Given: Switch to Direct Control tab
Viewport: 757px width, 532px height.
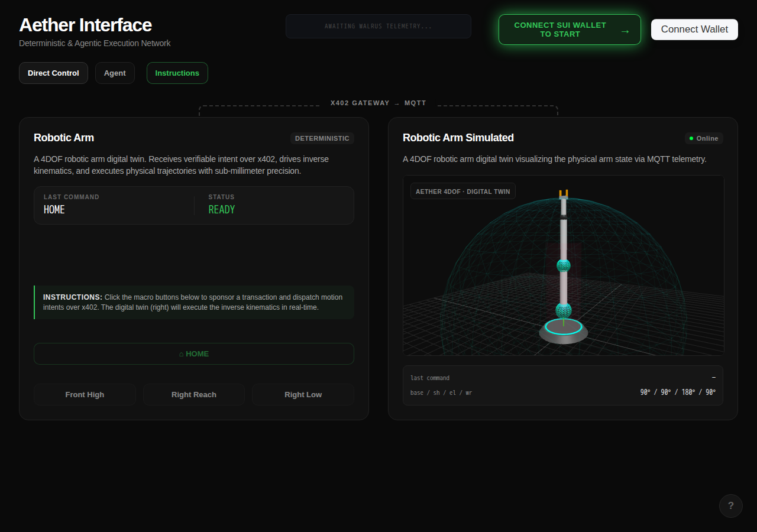Looking at the screenshot, I should (x=53, y=73).
